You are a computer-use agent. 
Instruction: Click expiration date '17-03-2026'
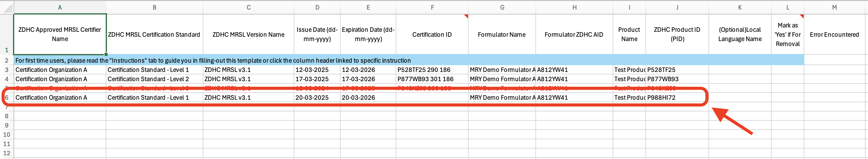click(x=368, y=79)
